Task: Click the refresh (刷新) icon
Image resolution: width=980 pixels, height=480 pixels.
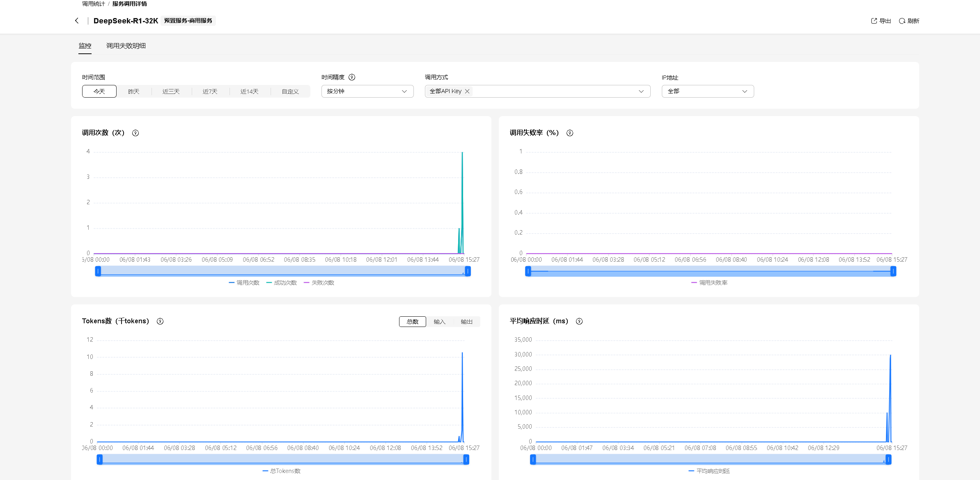Action: [902, 21]
